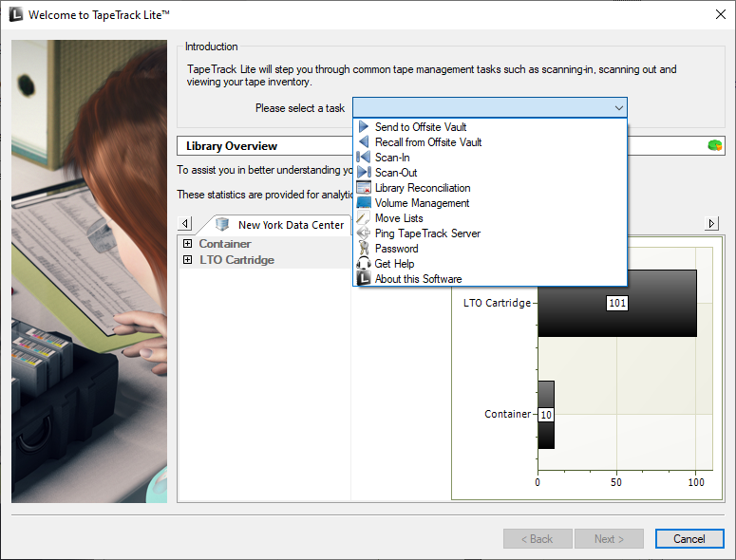Choose About this Software entry

pyautogui.click(x=490, y=279)
